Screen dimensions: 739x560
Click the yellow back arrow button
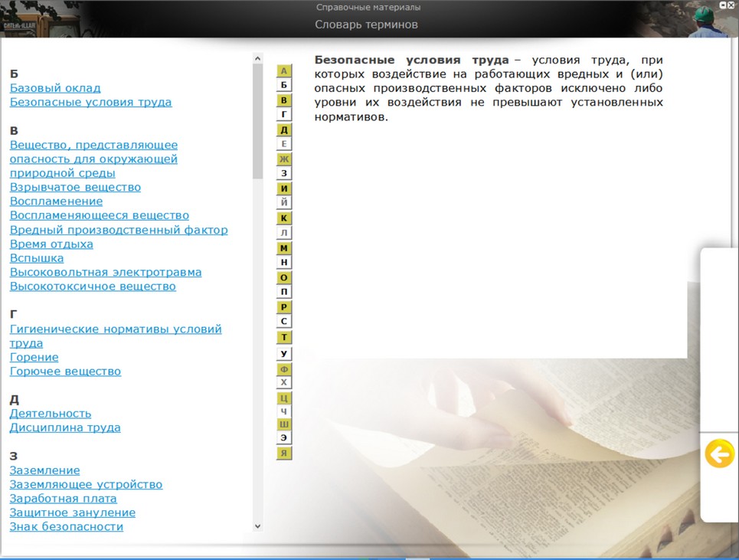pos(719,454)
